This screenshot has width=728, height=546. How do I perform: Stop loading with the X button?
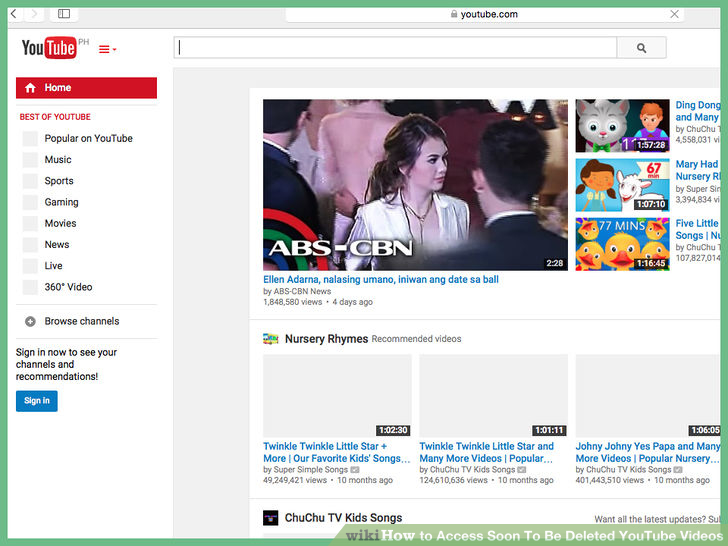[674, 14]
